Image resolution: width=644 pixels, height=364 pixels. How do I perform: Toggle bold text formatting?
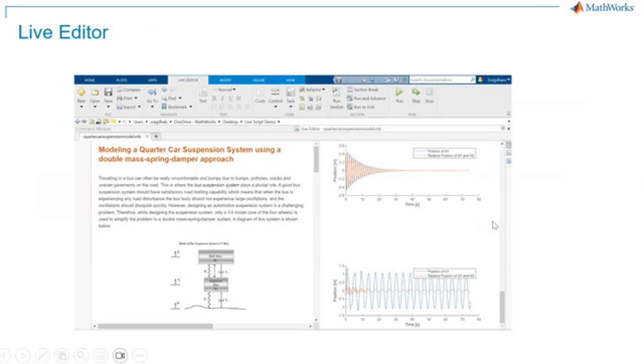[x=214, y=98]
